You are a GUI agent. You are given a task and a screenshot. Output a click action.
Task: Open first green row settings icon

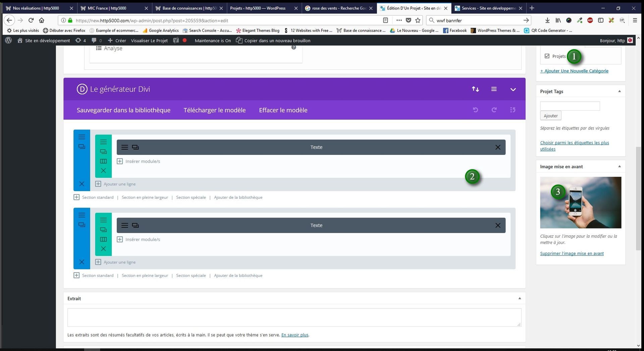coord(103,142)
